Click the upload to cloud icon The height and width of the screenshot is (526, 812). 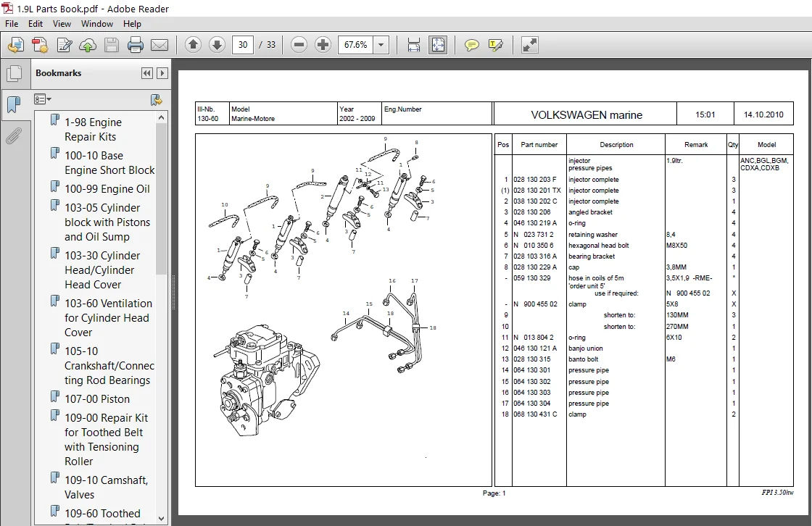[88, 45]
